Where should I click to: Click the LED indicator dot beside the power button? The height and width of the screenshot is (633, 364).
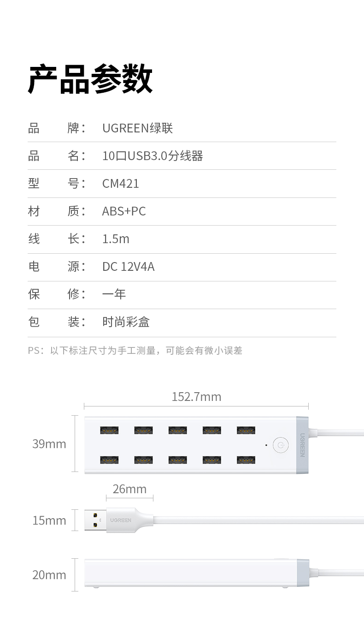pyautogui.click(x=266, y=445)
